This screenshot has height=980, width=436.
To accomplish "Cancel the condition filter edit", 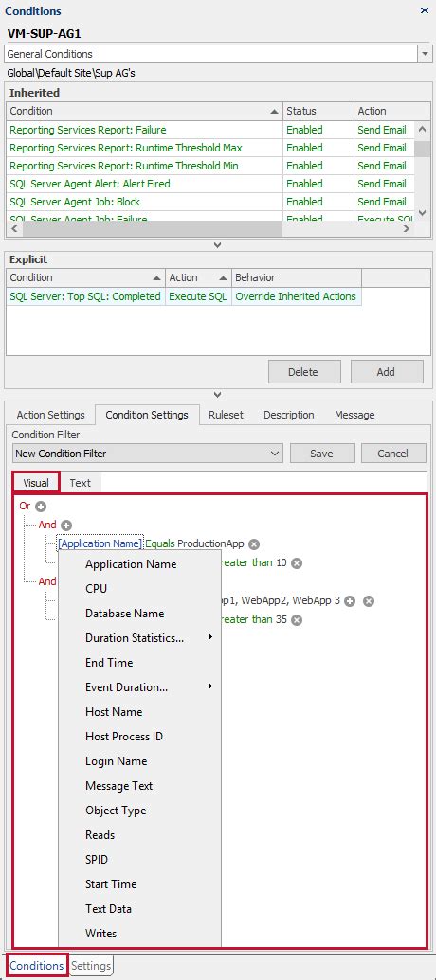I will pos(393,454).
